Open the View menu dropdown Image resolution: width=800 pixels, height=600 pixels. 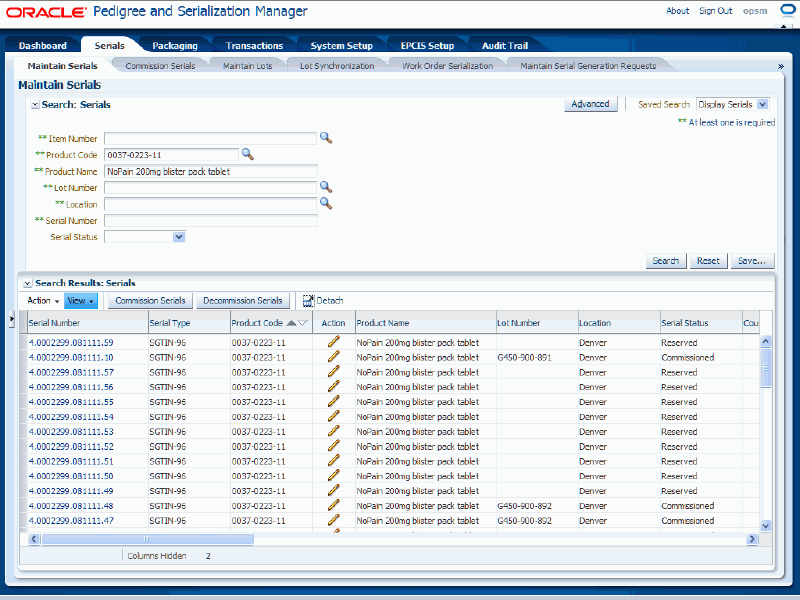pos(81,301)
